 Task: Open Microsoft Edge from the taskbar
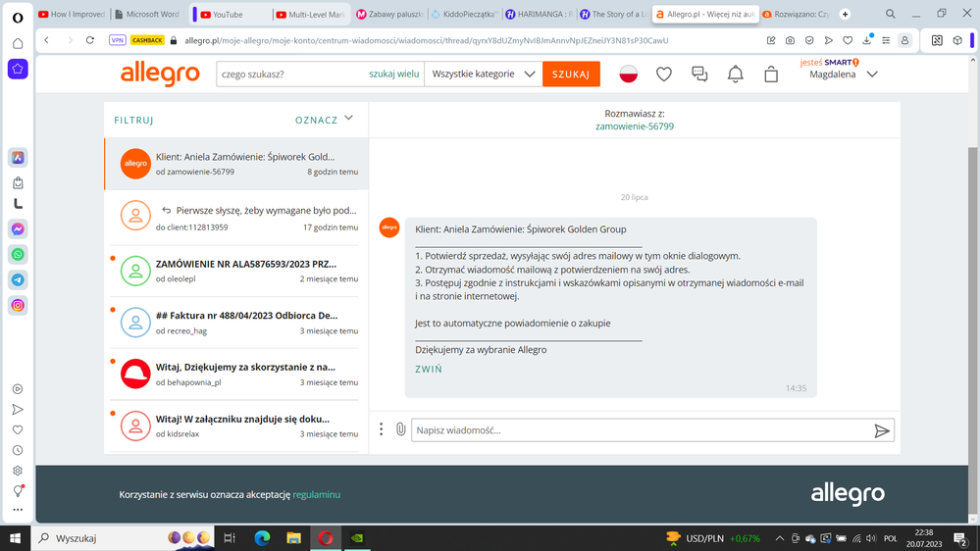pyautogui.click(x=262, y=538)
